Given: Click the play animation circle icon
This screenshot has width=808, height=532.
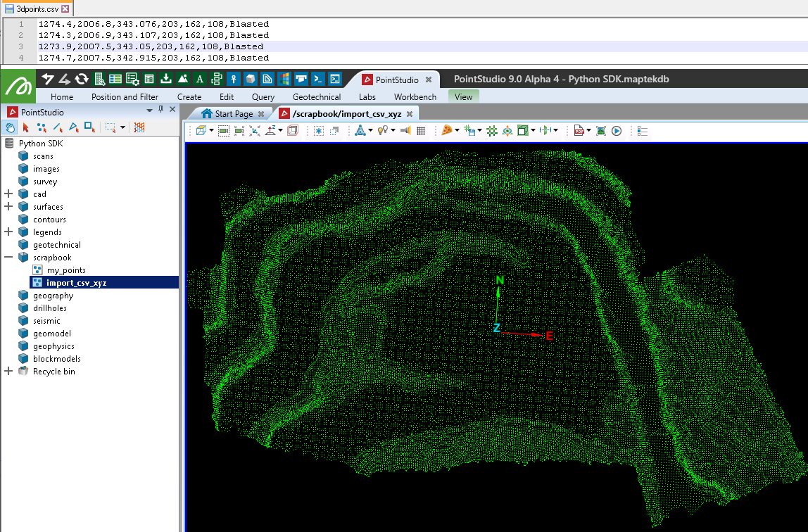Looking at the screenshot, I should (617, 131).
